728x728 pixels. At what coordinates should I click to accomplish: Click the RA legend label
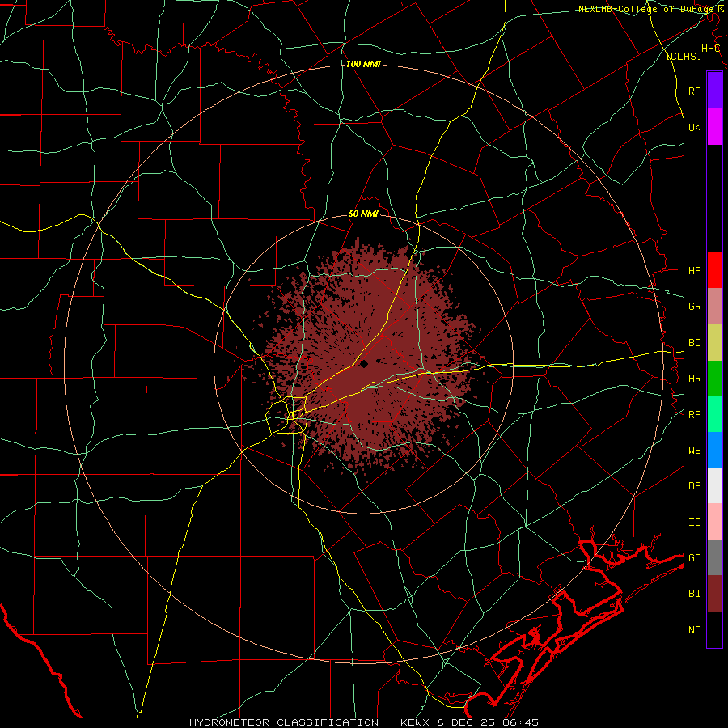coord(694,415)
